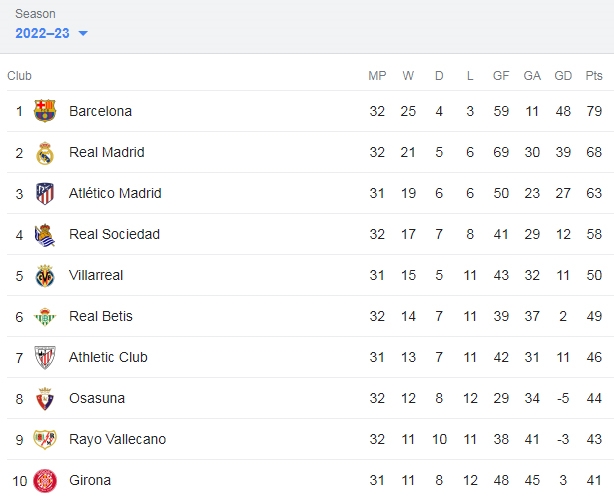
Task: Select the Rayo Vallecano crest icon
Action: pyautogui.click(x=45, y=439)
